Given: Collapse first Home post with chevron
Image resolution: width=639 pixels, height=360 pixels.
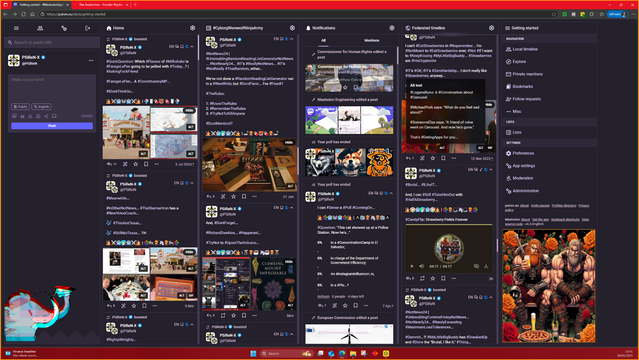Looking at the screenshot, I should point(192,46).
